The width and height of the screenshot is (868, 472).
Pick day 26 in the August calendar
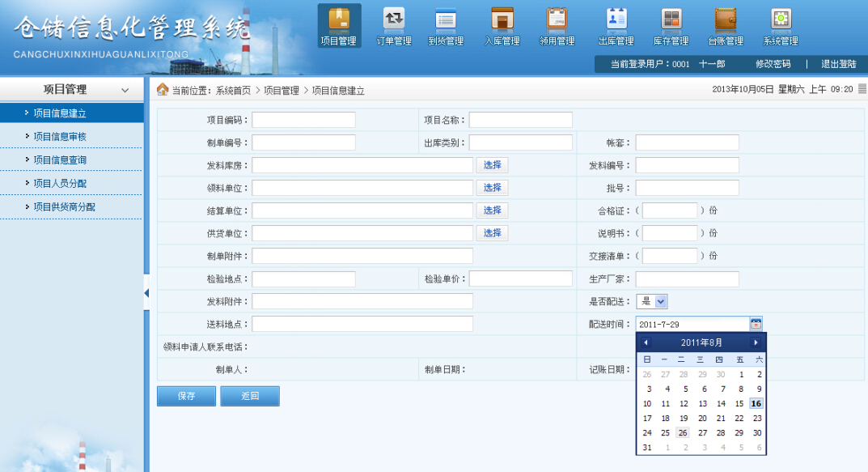tap(683, 432)
